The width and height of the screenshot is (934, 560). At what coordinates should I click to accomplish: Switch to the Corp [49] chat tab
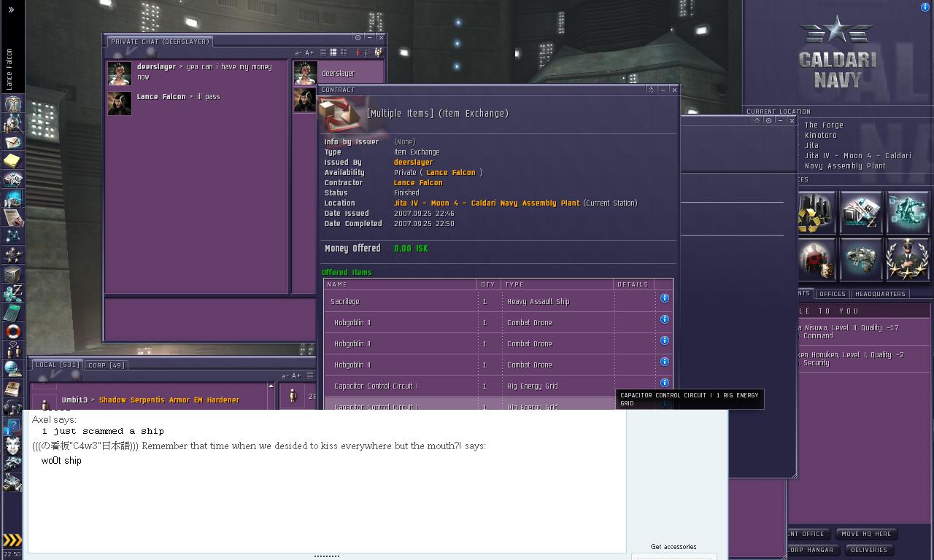(x=107, y=365)
